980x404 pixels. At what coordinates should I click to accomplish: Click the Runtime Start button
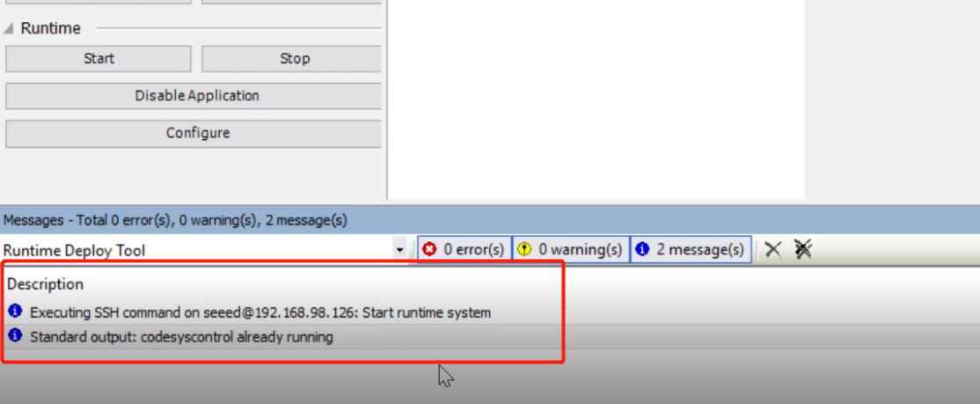(x=99, y=59)
